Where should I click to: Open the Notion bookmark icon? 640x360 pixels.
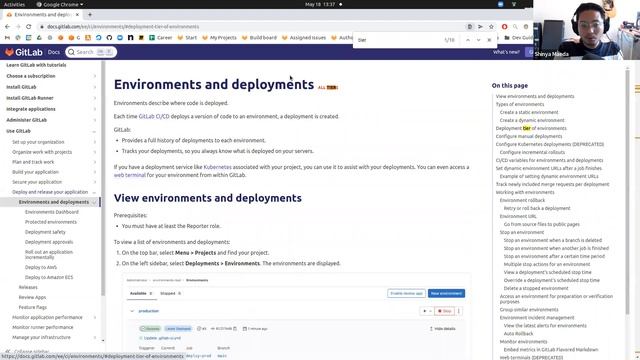[x=131, y=38]
